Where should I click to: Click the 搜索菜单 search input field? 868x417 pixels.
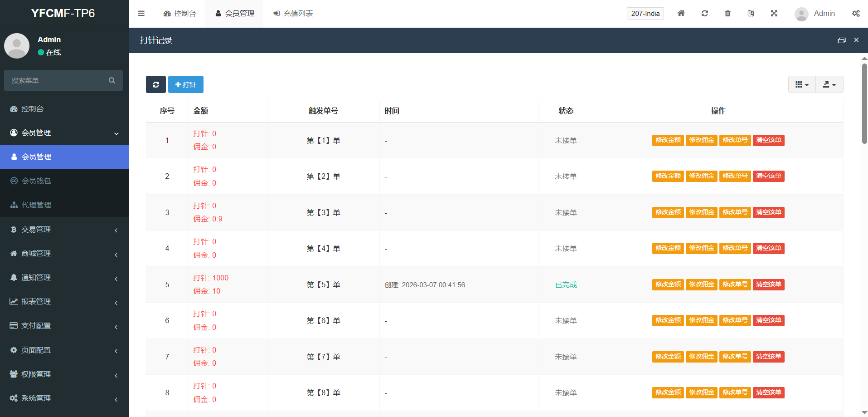[57, 80]
